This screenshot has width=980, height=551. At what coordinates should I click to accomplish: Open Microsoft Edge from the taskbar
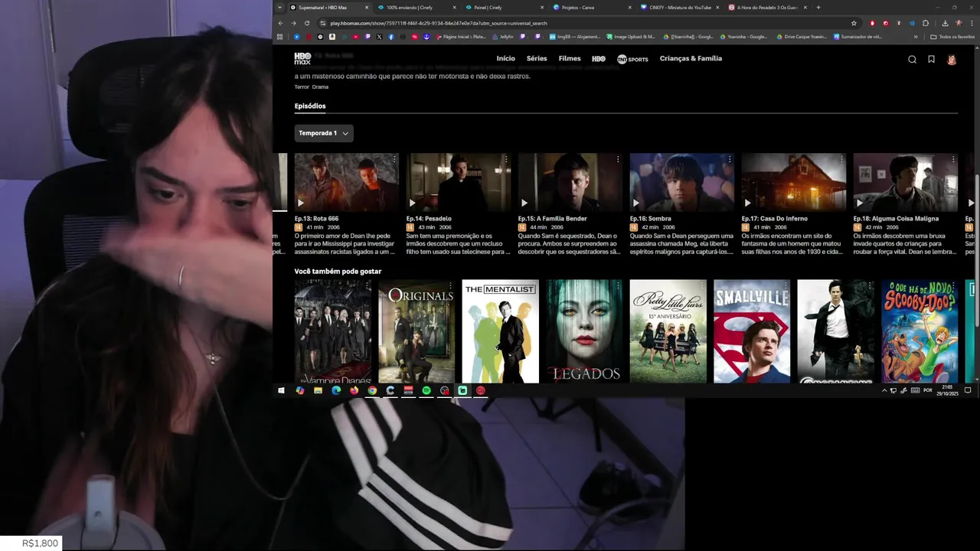(x=336, y=390)
